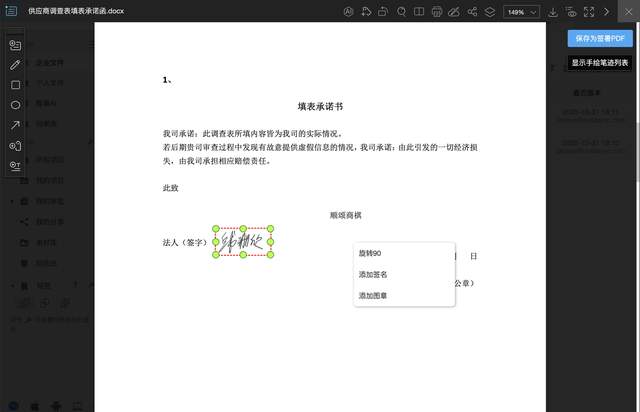Select the rectangle drawing tool
Screen dimensions: 640x412
pos(15,85)
